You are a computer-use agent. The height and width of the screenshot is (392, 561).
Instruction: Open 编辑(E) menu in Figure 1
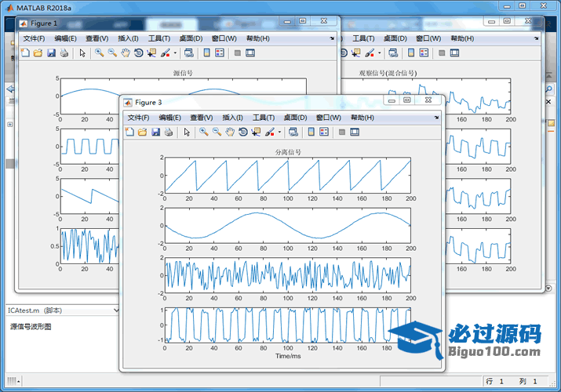click(65, 38)
